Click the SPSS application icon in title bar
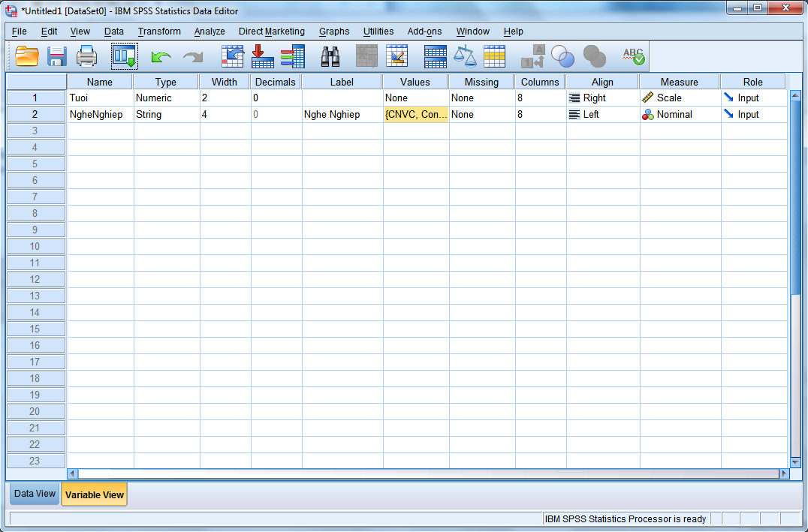This screenshot has height=532, width=808. tap(11, 11)
